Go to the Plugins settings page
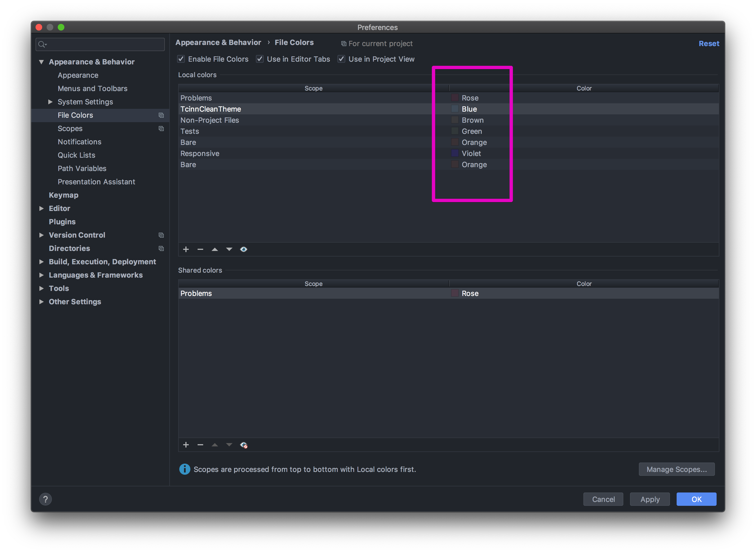This screenshot has width=756, height=553. click(x=62, y=222)
